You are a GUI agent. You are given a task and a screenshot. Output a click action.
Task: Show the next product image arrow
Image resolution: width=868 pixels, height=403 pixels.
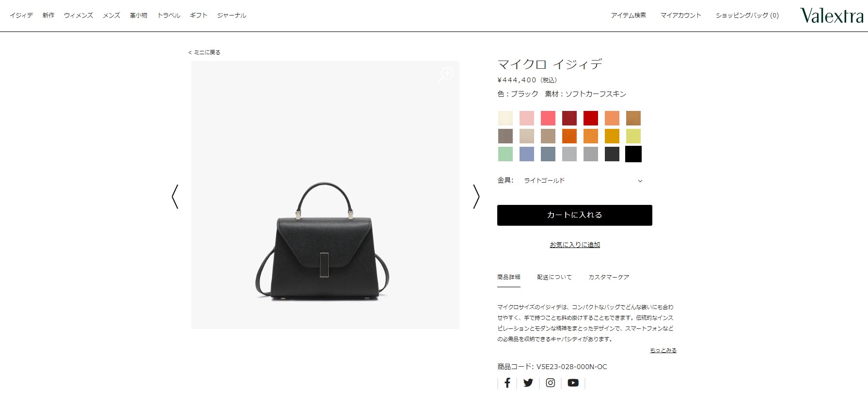(476, 197)
